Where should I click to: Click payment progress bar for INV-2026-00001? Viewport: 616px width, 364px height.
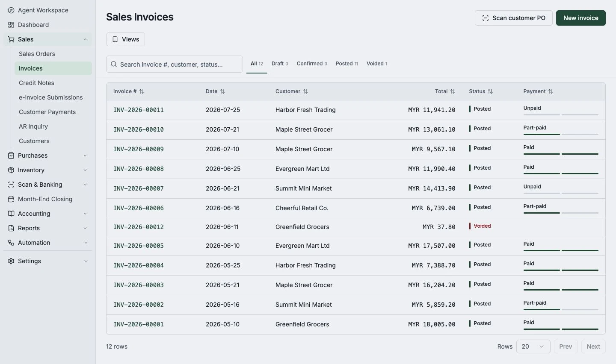coord(561,329)
